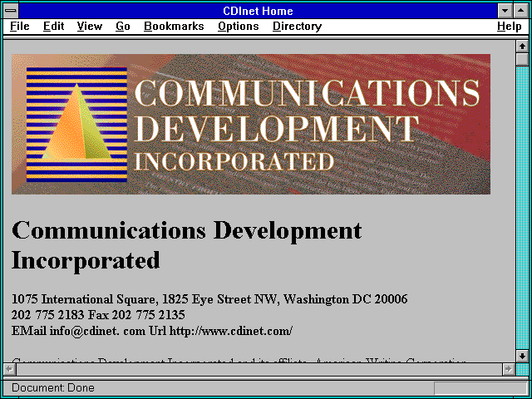
Task: Click the minimize window arrow button
Action: (x=505, y=11)
